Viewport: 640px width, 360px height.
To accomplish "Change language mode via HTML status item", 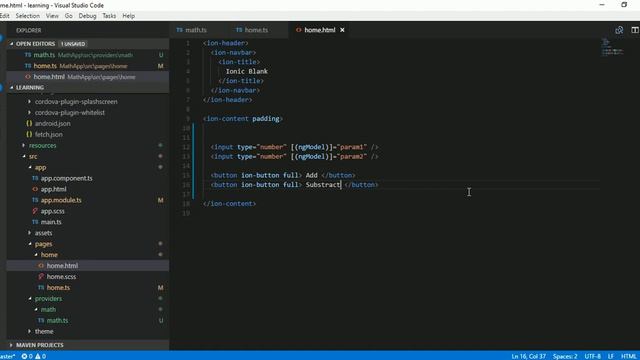I will pos(629,356).
